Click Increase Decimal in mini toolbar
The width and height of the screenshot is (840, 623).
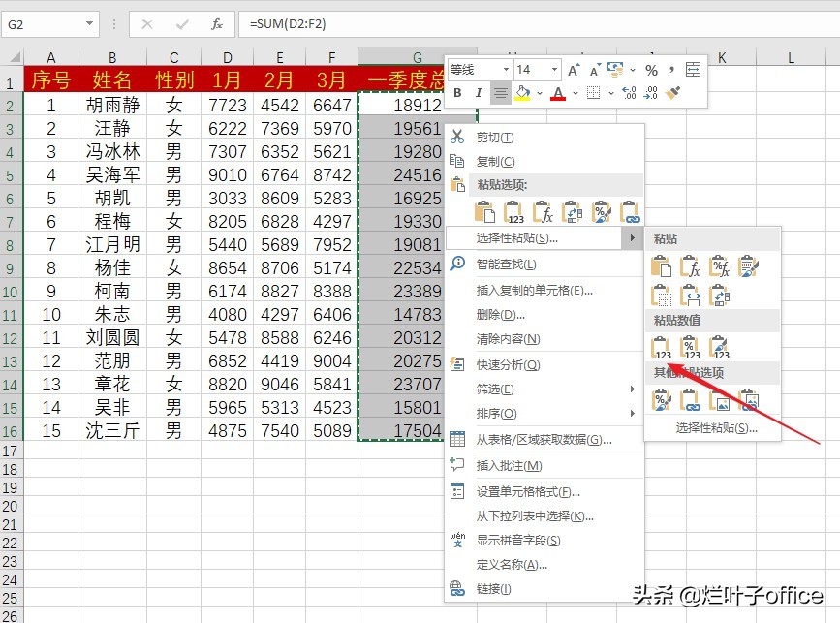pyautogui.click(x=629, y=93)
